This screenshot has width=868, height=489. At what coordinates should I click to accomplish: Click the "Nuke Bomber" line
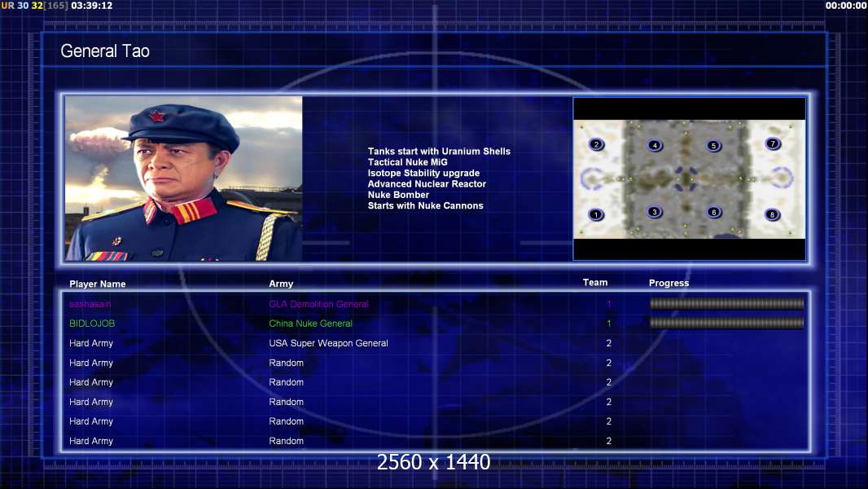(x=398, y=195)
